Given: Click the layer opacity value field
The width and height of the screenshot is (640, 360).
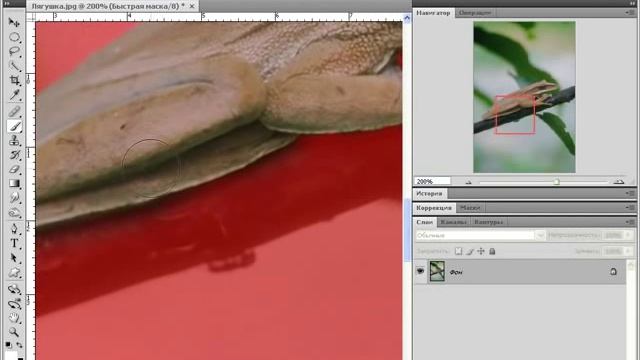Looking at the screenshot, I should pyautogui.click(x=613, y=236).
